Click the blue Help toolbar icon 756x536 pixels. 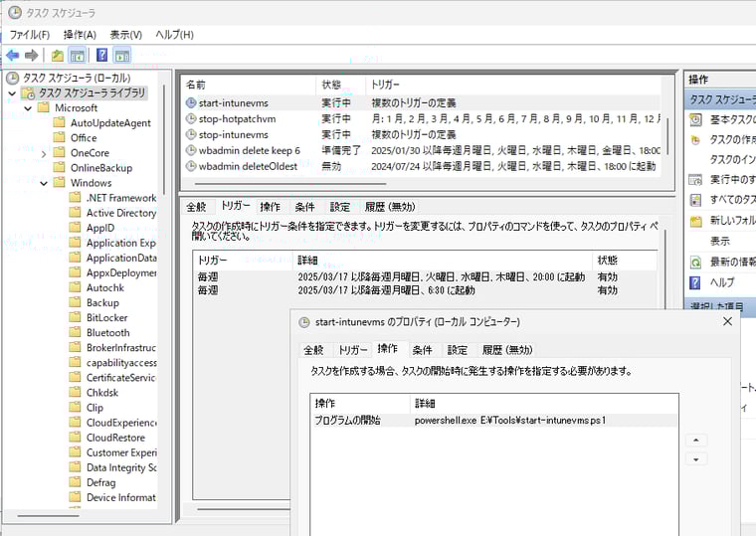point(101,55)
